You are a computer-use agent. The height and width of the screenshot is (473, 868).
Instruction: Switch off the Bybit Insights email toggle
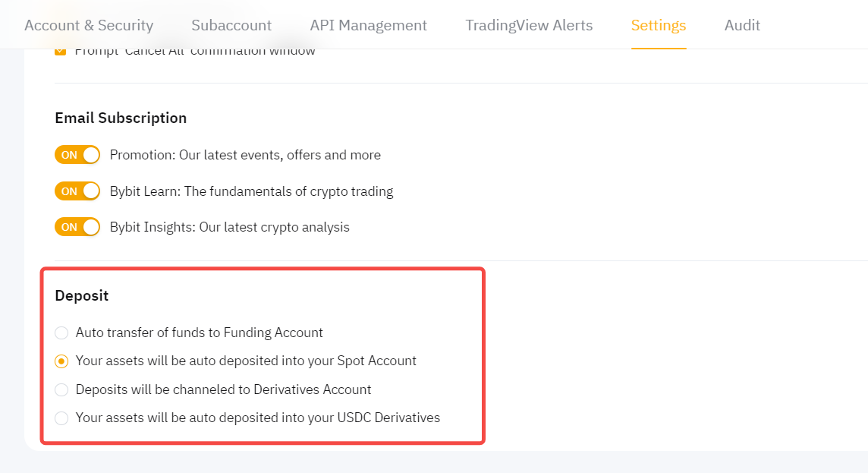[x=77, y=227]
